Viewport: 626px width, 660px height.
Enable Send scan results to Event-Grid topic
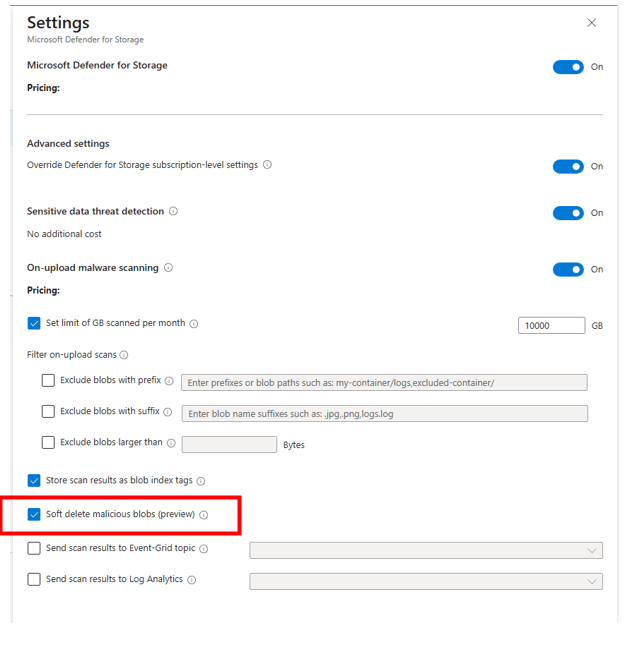pos(34,549)
